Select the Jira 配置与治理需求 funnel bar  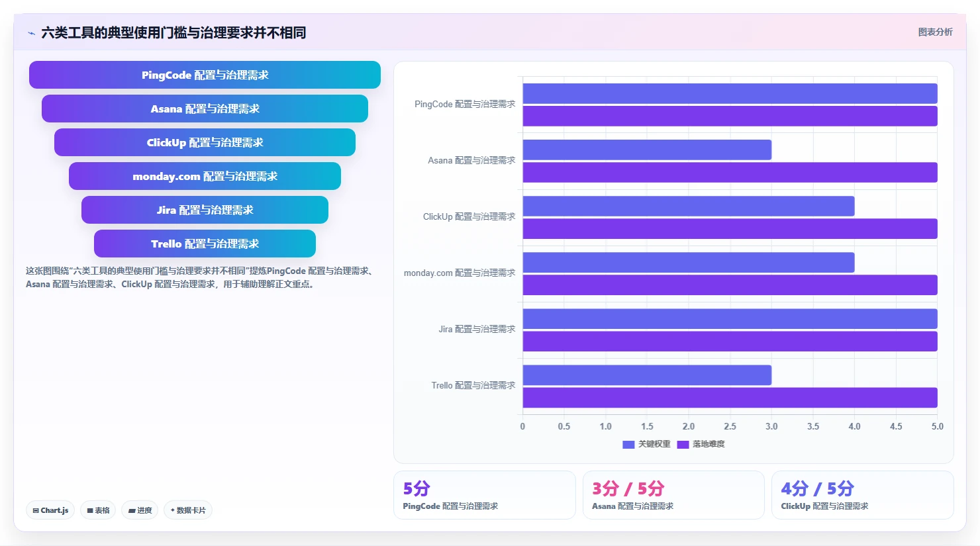[205, 210]
